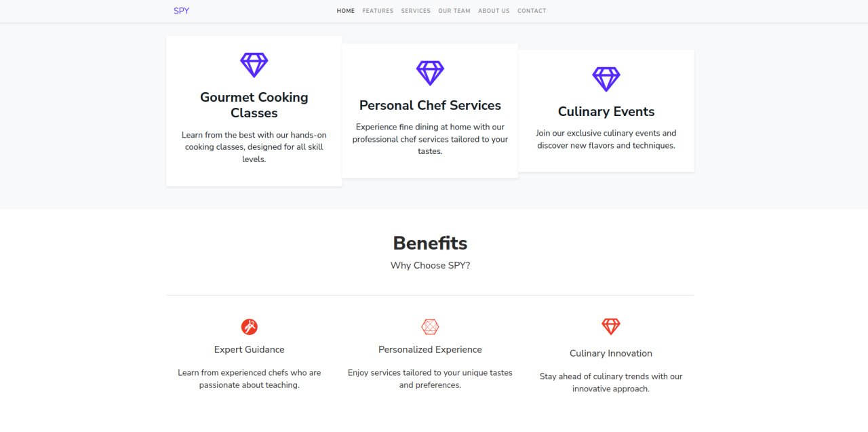Go to the Home nav item
Viewport: 868px width, 432px height.
coord(346,11)
